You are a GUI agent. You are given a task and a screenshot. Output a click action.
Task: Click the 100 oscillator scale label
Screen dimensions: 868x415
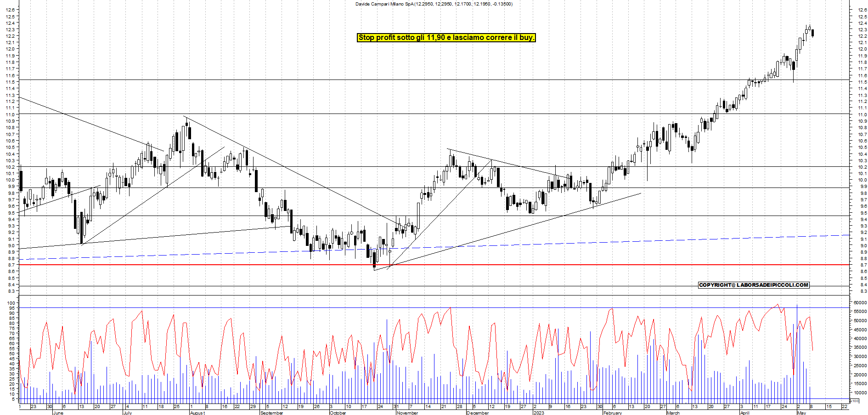(10, 303)
